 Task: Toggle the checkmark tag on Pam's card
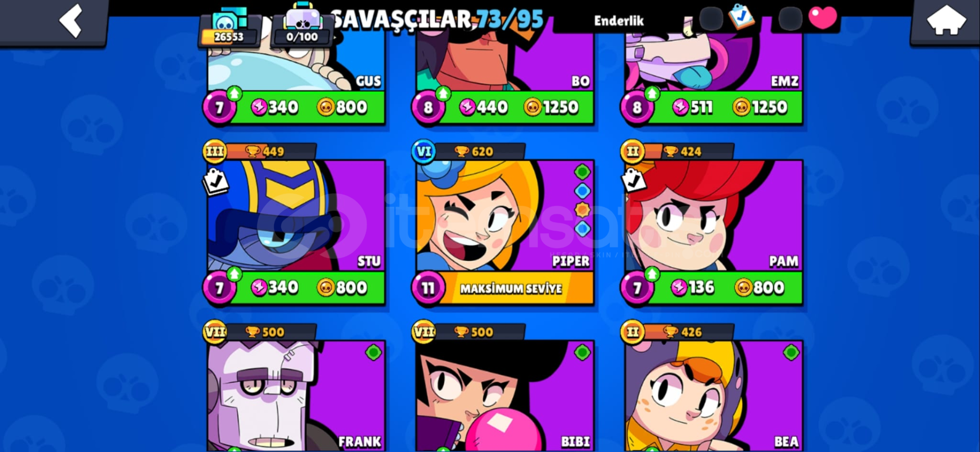click(x=633, y=181)
